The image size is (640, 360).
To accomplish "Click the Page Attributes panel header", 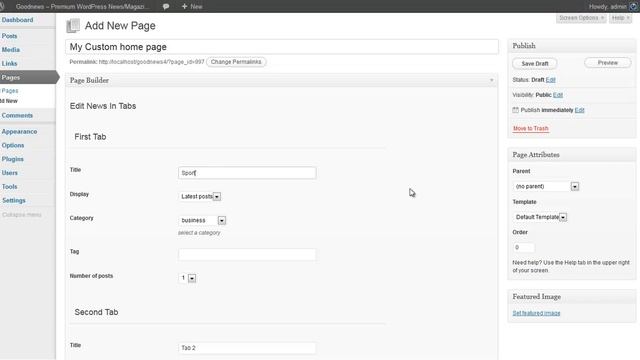I will click(571, 155).
